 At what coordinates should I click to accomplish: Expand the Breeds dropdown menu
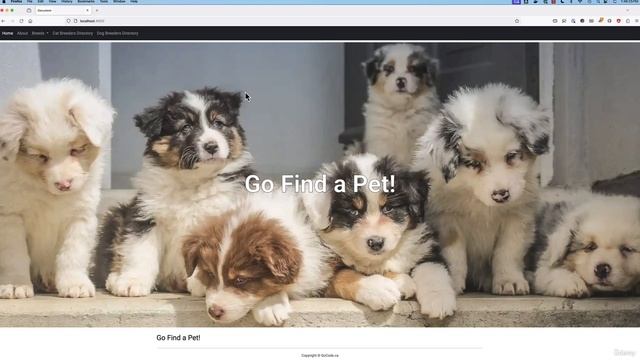tap(40, 33)
